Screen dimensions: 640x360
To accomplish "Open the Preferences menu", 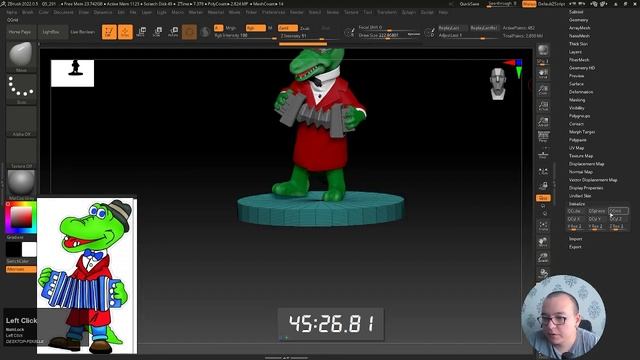I will coord(273,12).
